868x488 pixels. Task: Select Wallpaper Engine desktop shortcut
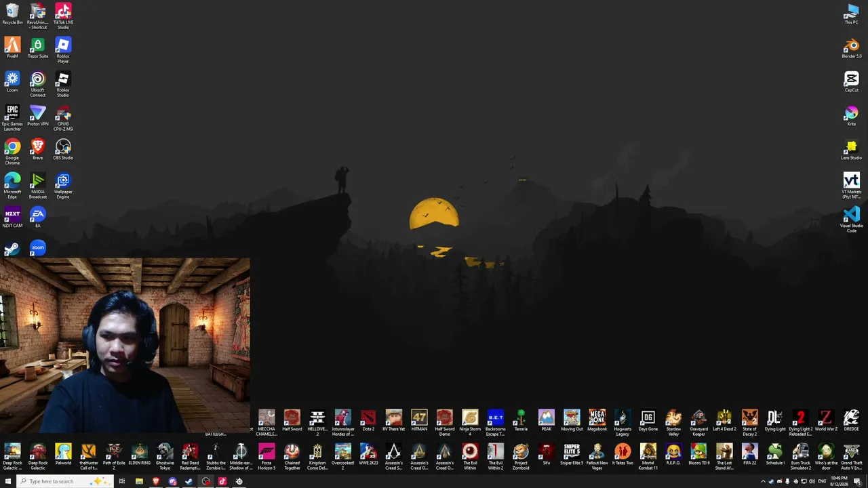63,186
